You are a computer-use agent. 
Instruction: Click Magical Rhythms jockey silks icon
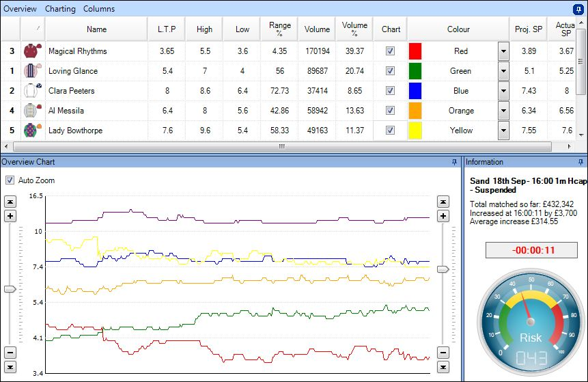[32, 51]
